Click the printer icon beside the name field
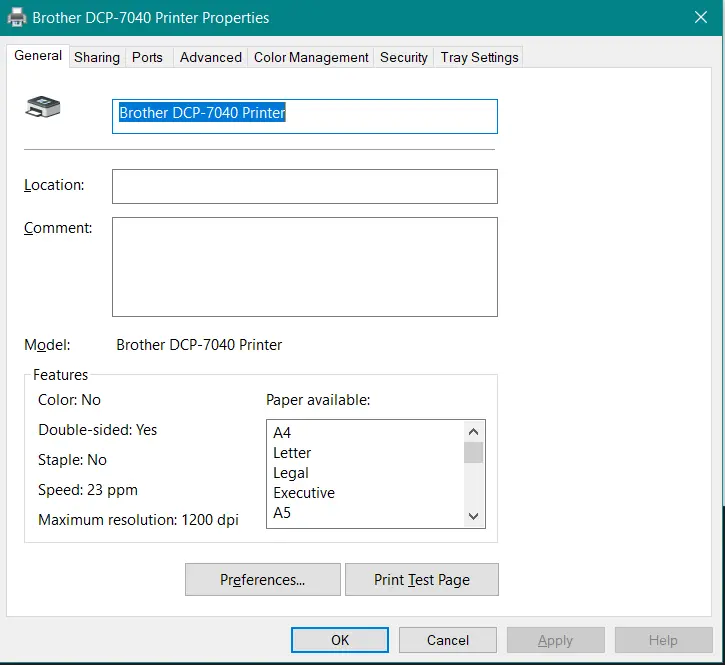Screen dimensions: 725x665 click(43, 107)
